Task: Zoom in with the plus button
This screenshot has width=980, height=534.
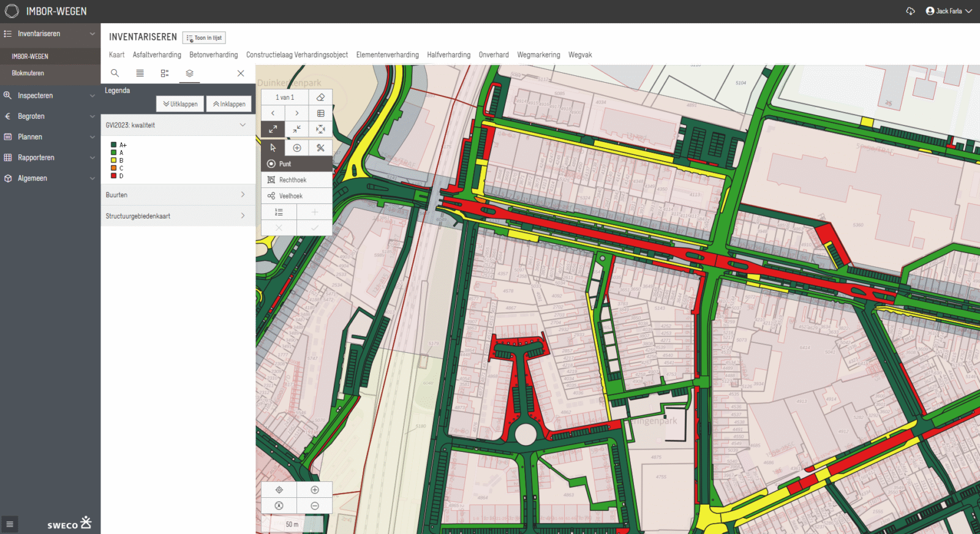Action: [x=315, y=490]
